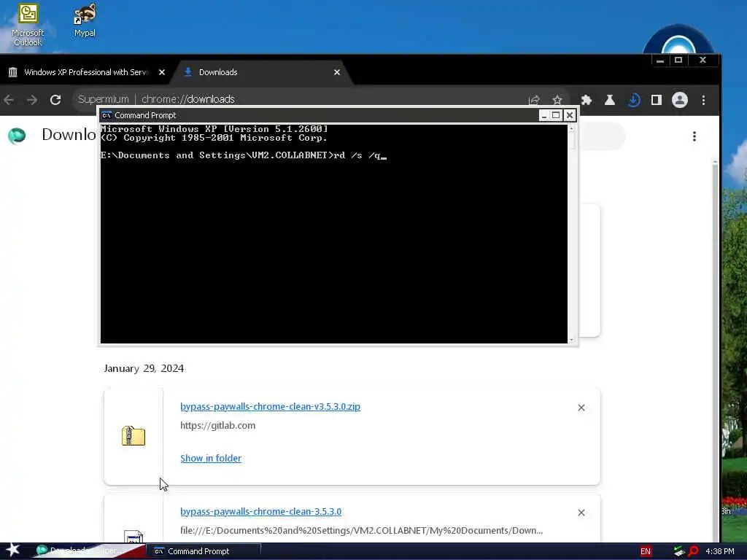Switch to Command Prompt taskbar button
Image resolution: width=747 pixels, height=560 pixels.
205,551
